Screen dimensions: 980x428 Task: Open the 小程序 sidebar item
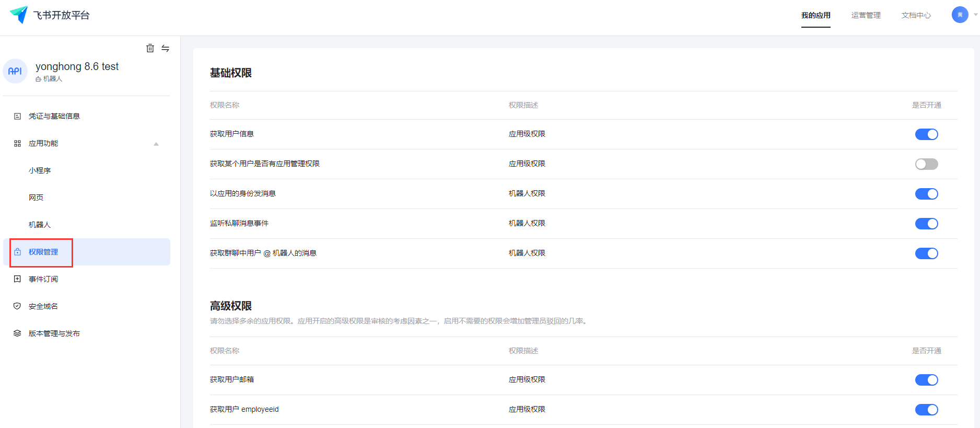click(x=40, y=170)
